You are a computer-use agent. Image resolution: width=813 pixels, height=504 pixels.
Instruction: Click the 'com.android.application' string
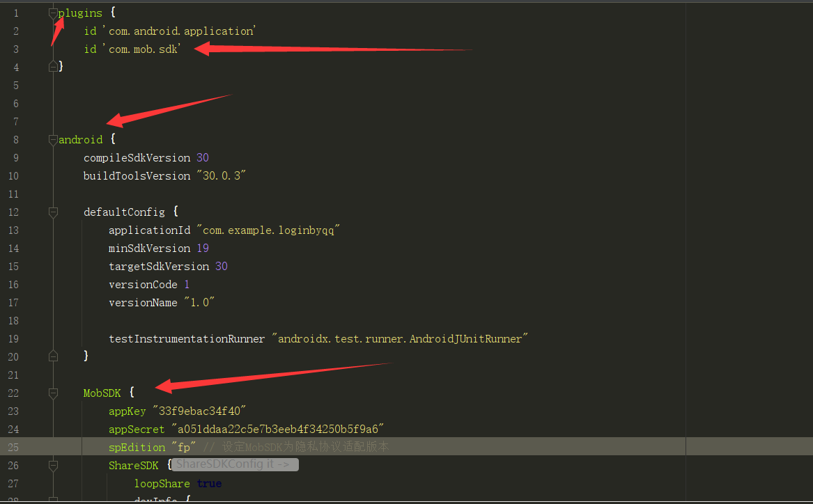pyautogui.click(x=179, y=31)
